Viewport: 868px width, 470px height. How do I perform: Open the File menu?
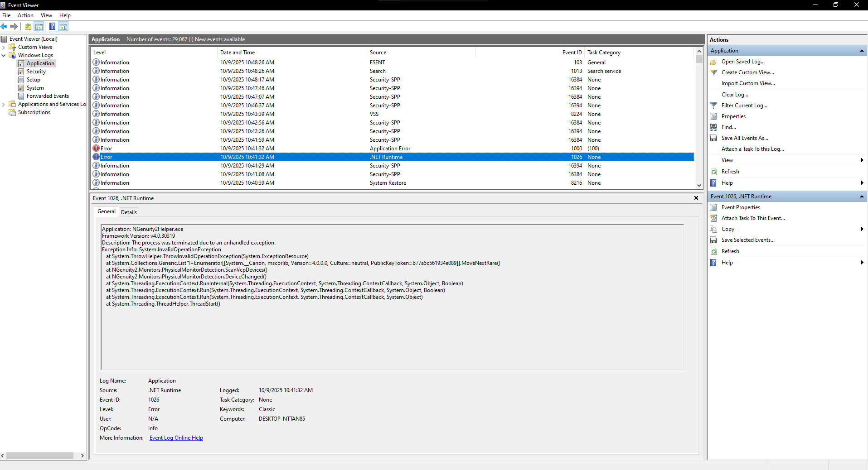(x=6, y=15)
